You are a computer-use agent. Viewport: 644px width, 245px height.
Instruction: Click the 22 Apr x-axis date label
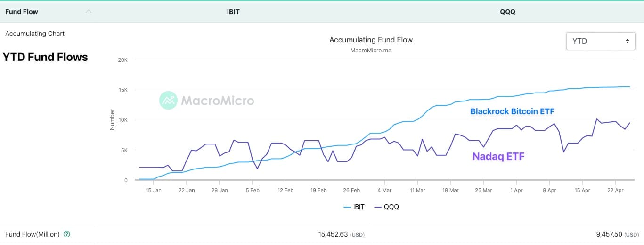point(615,190)
